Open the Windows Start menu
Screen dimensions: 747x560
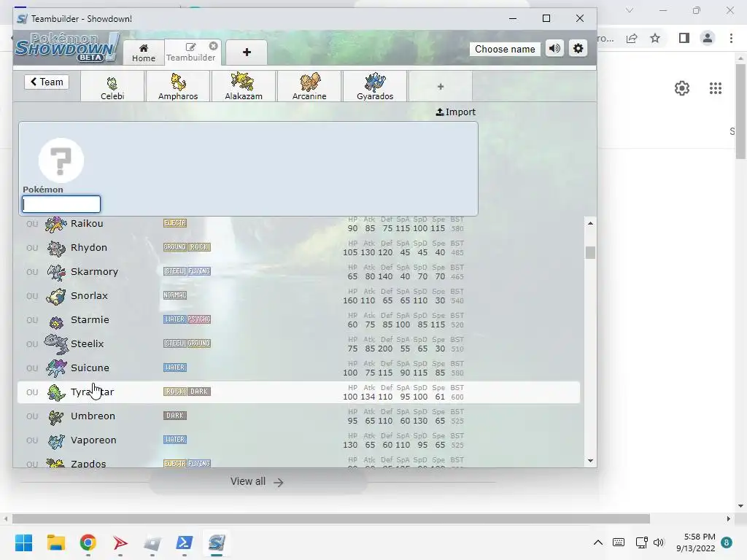tap(23, 542)
